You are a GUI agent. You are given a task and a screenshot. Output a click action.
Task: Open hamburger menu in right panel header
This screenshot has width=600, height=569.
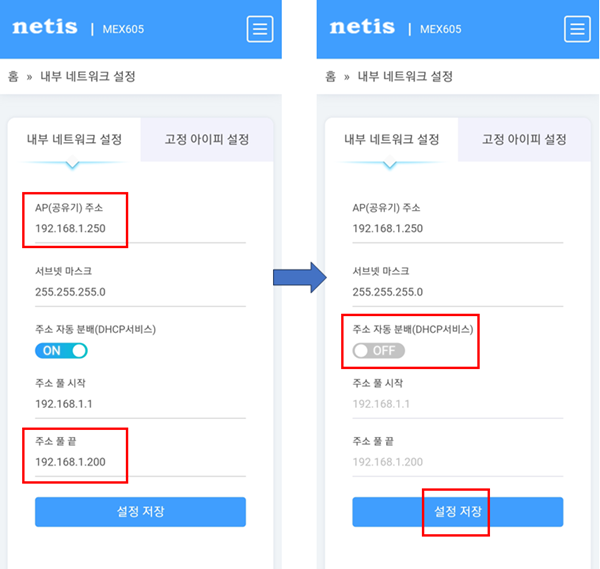point(577,29)
